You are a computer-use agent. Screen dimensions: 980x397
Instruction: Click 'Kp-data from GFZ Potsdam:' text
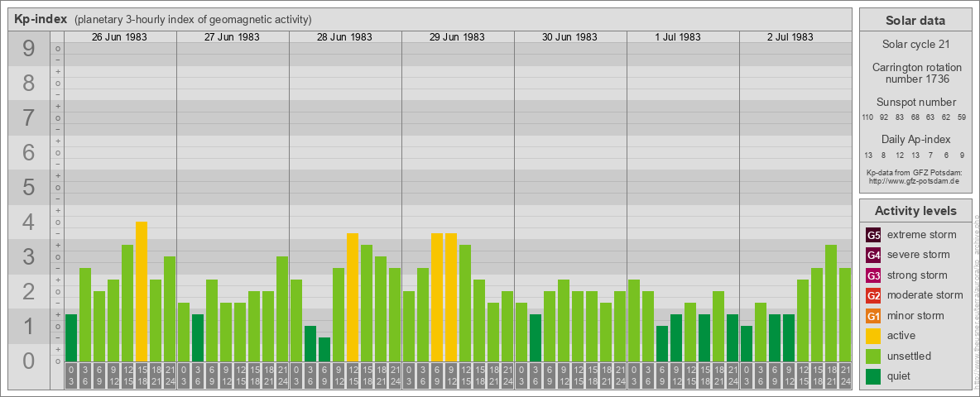pos(914,172)
